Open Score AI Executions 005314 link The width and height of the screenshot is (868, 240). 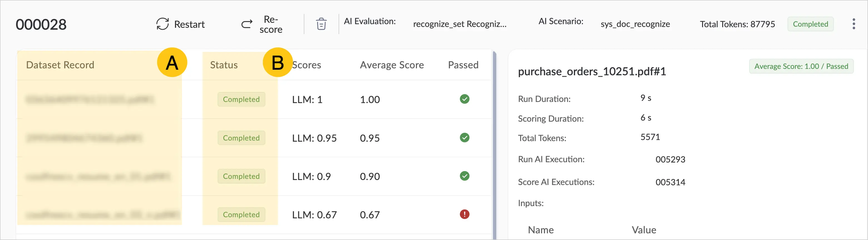670,182
